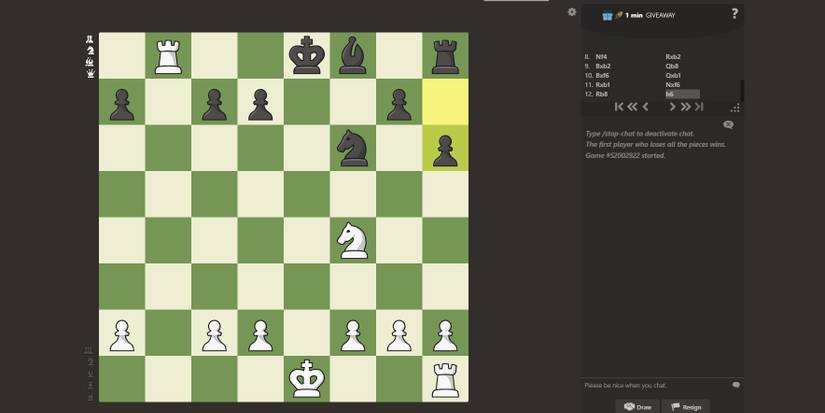This screenshot has height=413, width=825.
Task: Select the black pawn on h6
Action: pyautogui.click(x=446, y=150)
